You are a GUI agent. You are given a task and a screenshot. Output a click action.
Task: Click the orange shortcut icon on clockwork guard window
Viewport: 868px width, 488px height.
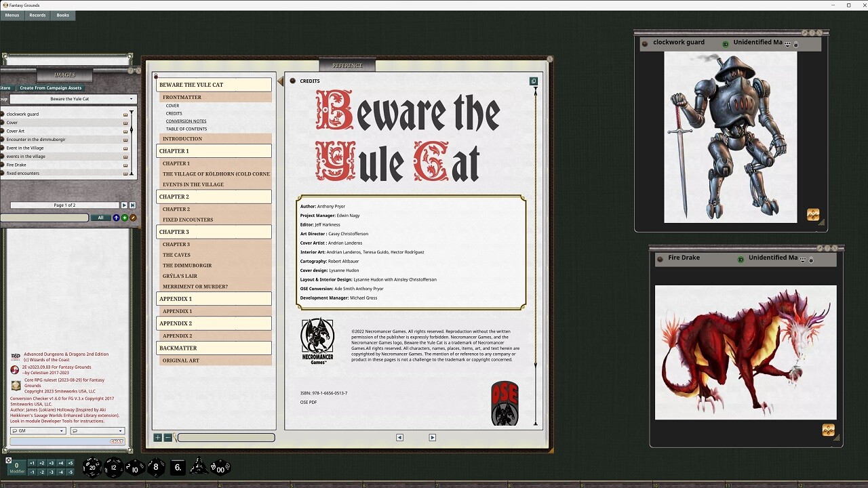coord(812,215)
